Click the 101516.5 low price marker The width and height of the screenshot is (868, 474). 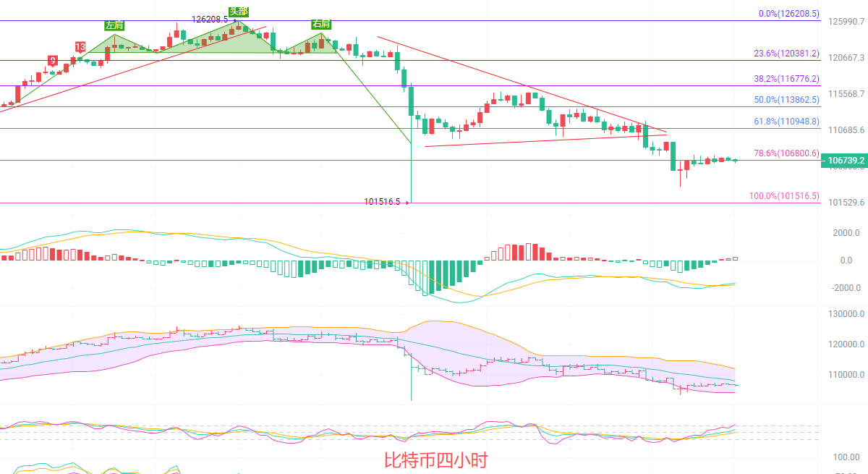click(x=383, y=203)
